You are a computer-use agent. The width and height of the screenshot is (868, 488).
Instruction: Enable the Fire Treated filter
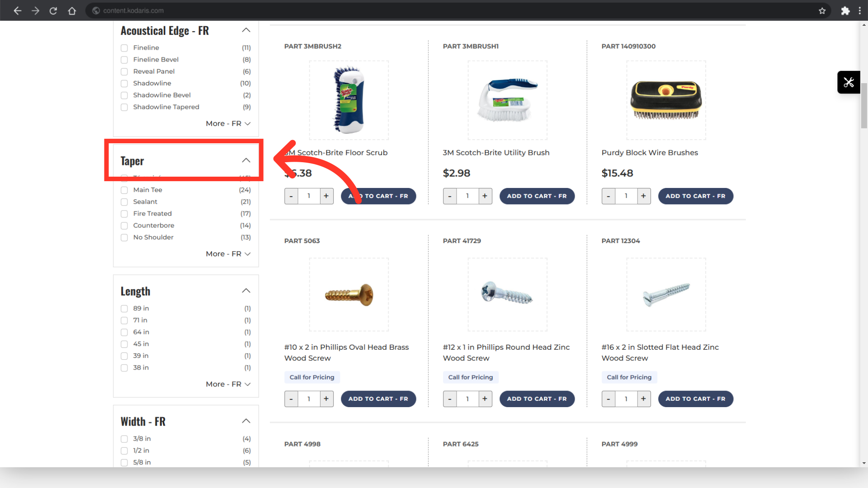(x=124, y=214)
